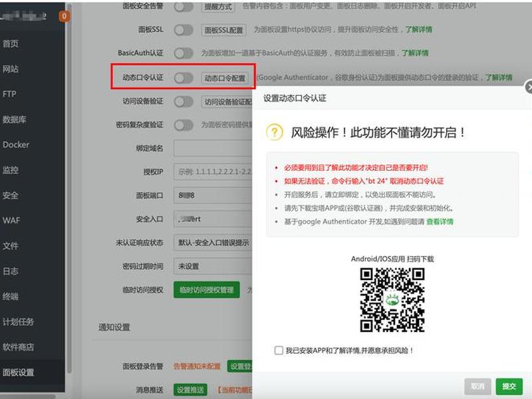Toggle the 动态口令认证 switch

click(x=184, y=78)
